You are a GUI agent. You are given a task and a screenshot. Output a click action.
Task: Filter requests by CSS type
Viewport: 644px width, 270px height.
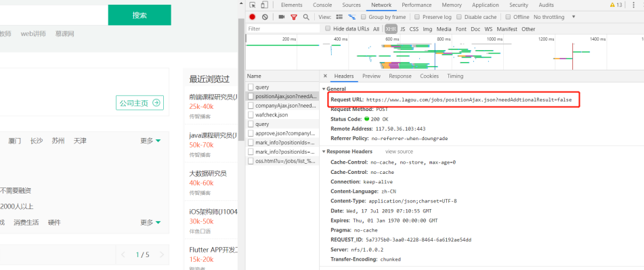414,28
